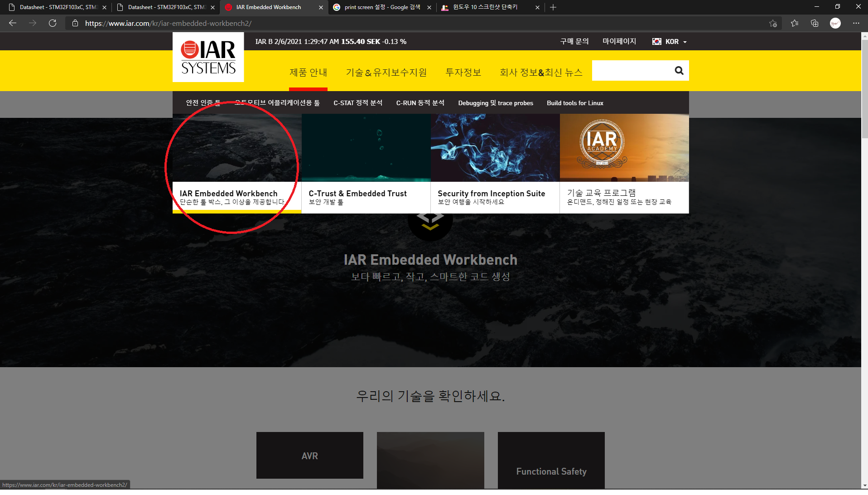Open the C-Trust & Embedded Trust card
This screenshot has width=868, height=495.
click(366, 164)
